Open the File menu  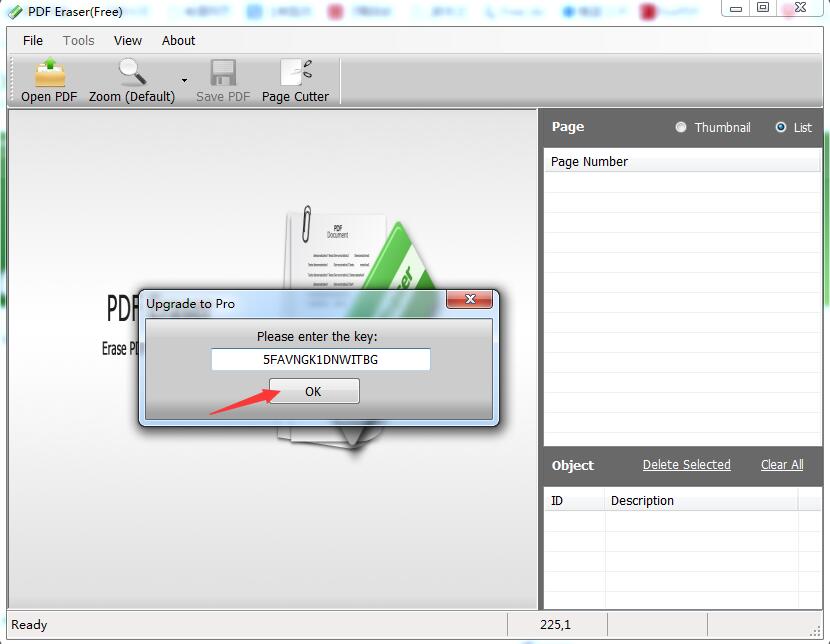tap(33, 41)
